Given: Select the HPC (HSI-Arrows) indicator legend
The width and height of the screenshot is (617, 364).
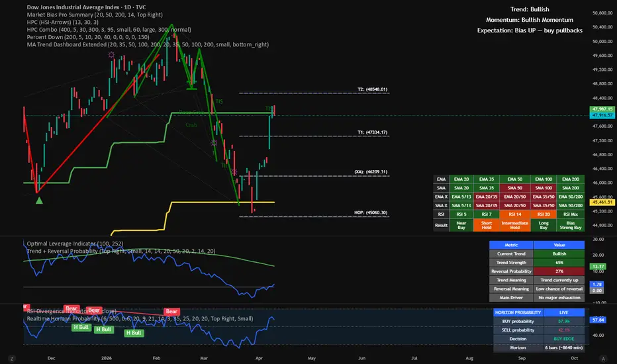Looking at the screenshot, I should (x=63, y=22).
